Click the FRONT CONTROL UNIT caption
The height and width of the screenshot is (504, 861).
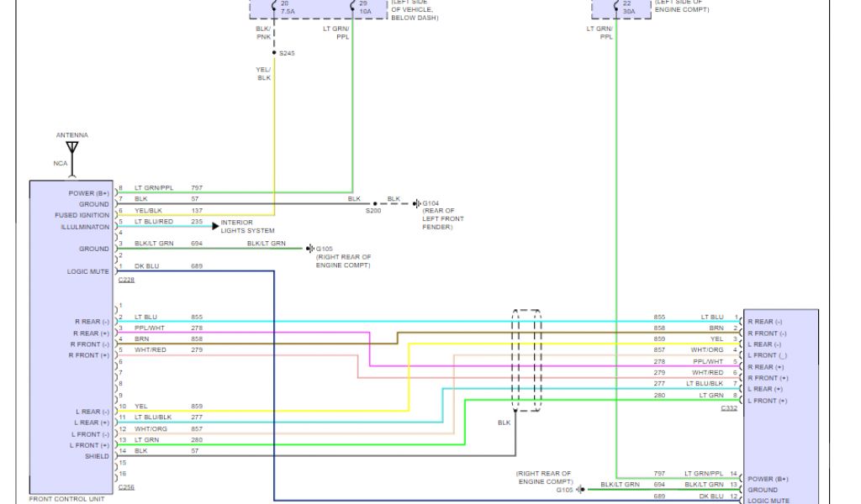(66, 499)
